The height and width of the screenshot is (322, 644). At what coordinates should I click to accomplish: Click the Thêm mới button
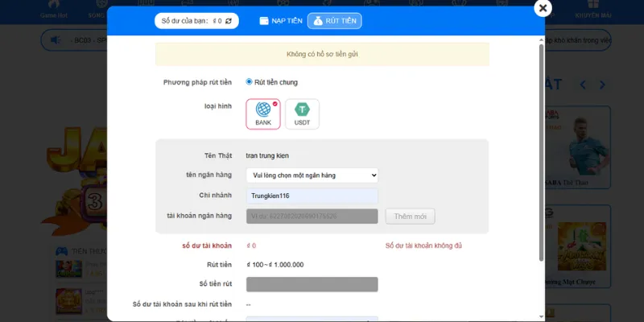pos(411,216)
